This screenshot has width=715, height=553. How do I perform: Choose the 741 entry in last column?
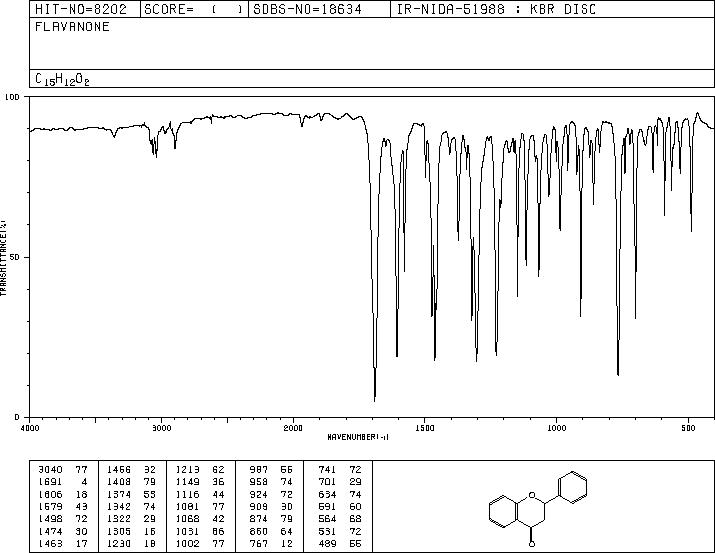pos(340,470)
